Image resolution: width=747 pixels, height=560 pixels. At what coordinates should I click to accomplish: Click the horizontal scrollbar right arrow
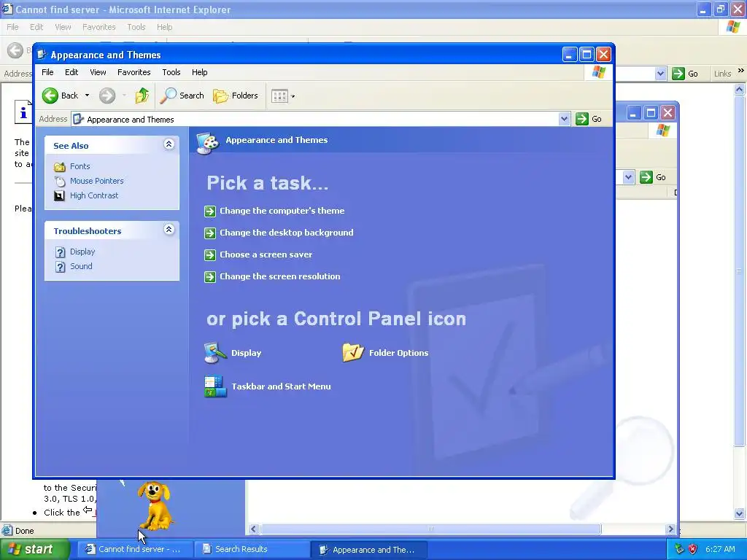[x=671, y=529]
